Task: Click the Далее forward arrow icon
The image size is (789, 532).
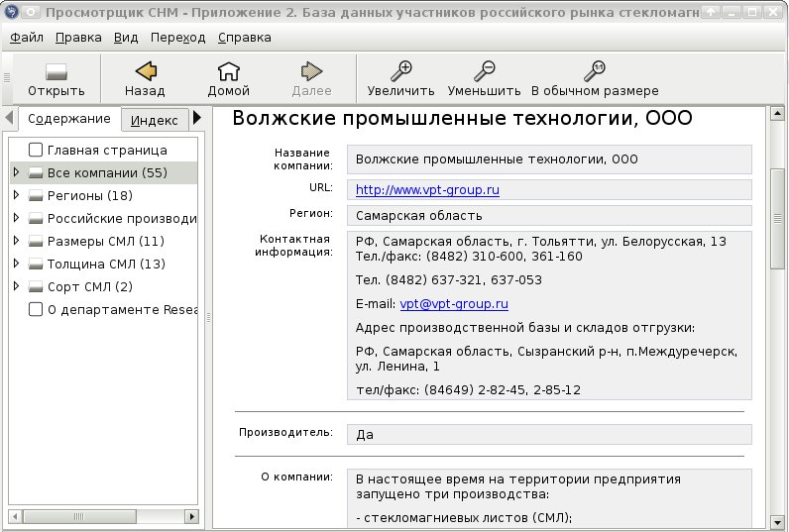Action: click(x=311, y=71)
